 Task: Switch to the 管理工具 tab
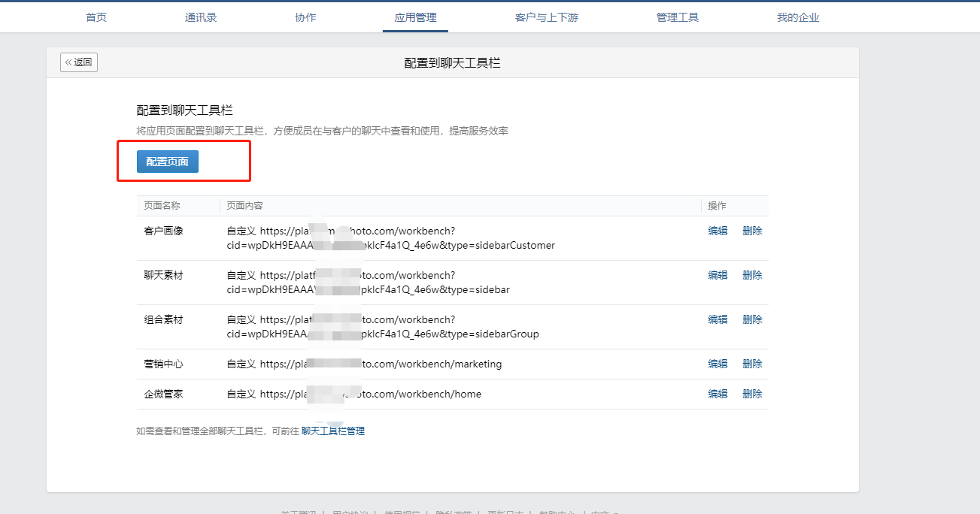tap(678, 17)
